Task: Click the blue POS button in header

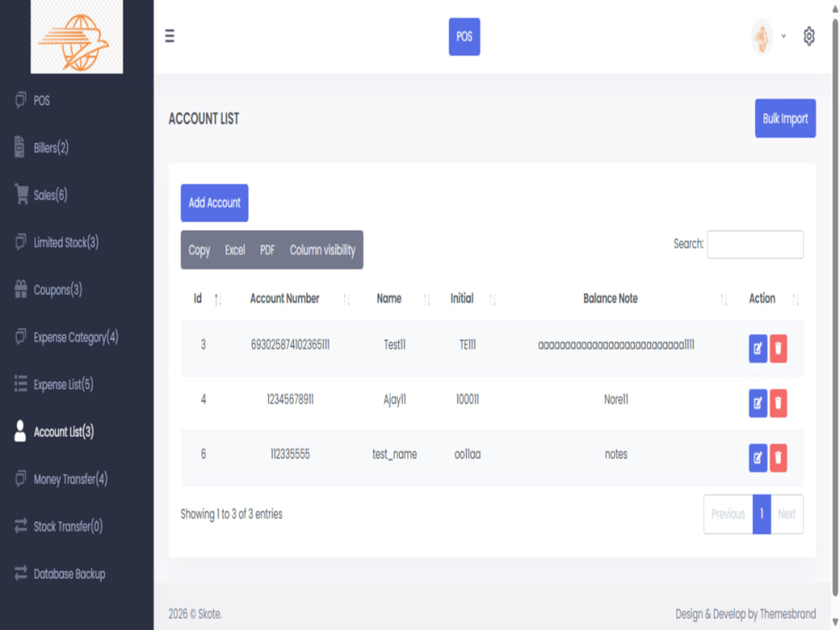Action: click(464, 36)
